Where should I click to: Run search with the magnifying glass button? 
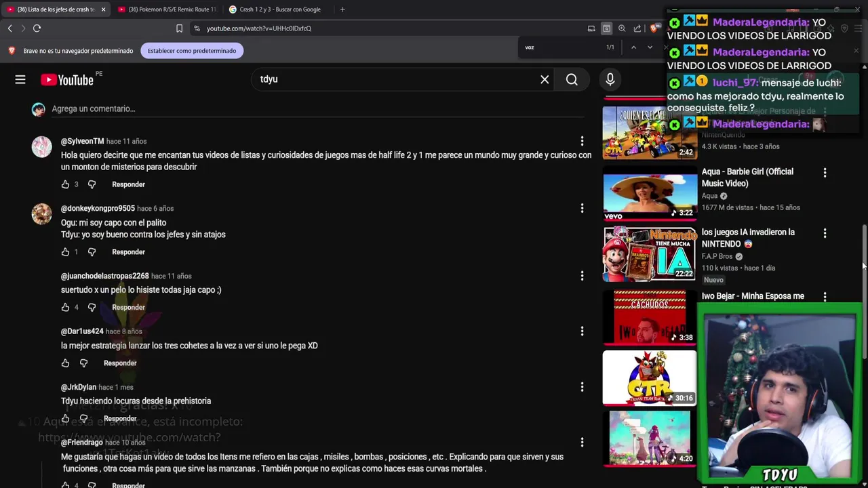(572, 79)
